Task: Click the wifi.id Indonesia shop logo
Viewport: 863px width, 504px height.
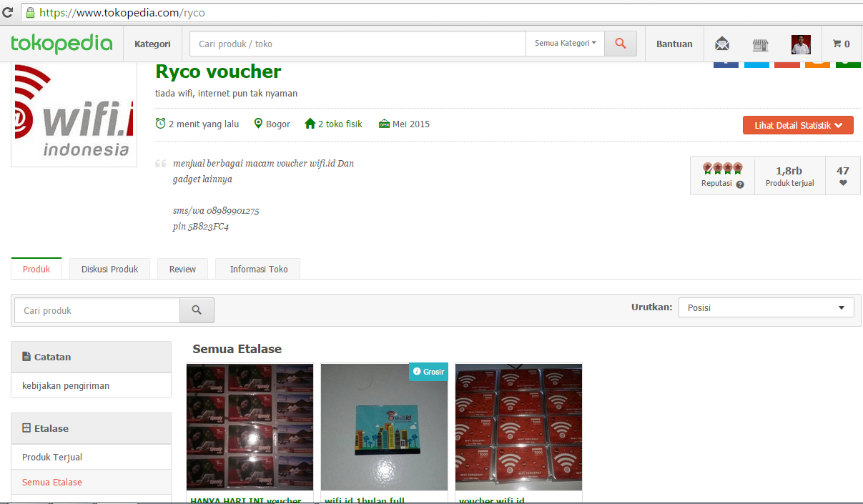Action: click(x=74, y=114)
